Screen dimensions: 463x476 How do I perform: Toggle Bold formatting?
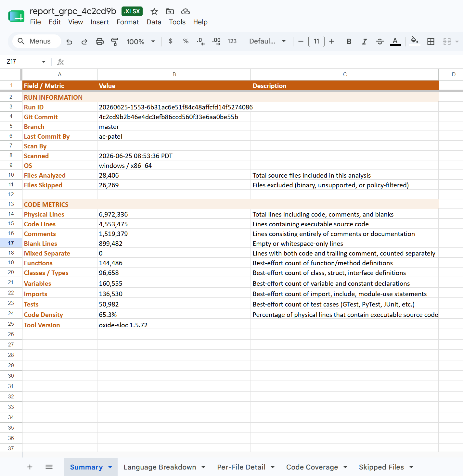(x=349, y=41)
